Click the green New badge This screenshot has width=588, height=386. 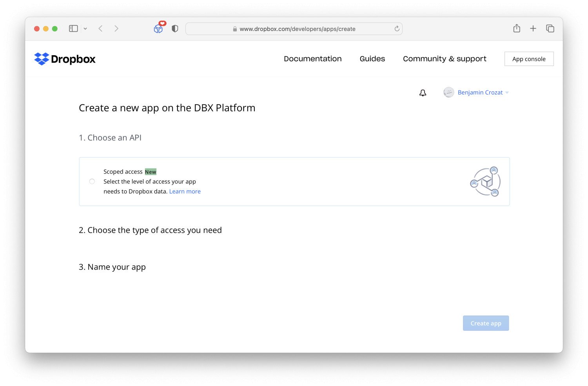151,172
